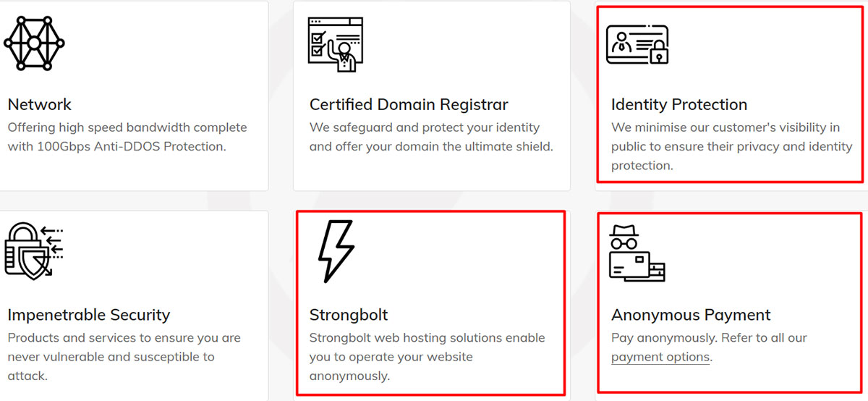Viewport: 868px width, 401px height.
Task: Select the Strongbolt heading
Action: 349,315
